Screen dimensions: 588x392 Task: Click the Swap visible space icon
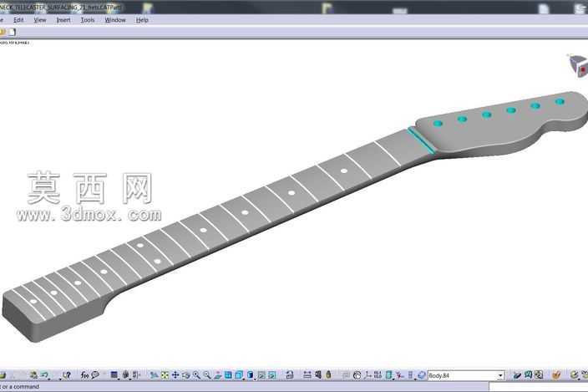(x=272, y=374)
